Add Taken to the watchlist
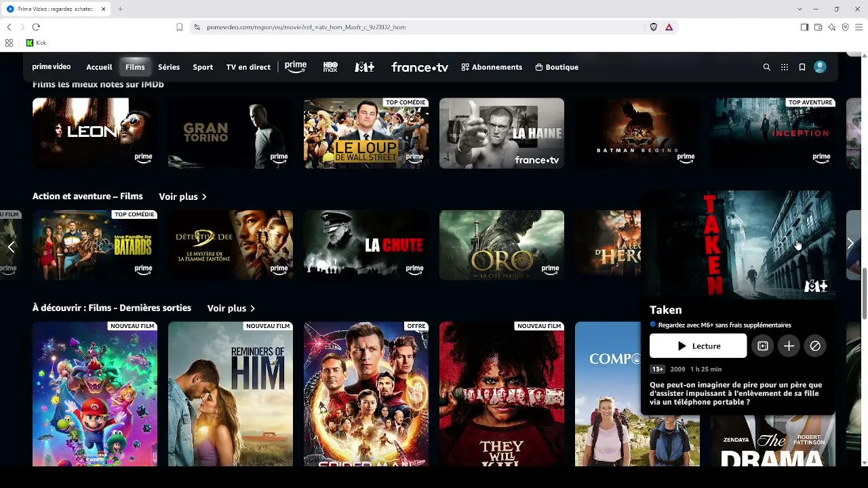The width and height of the screenshot is (868, 488). [789, 346]
